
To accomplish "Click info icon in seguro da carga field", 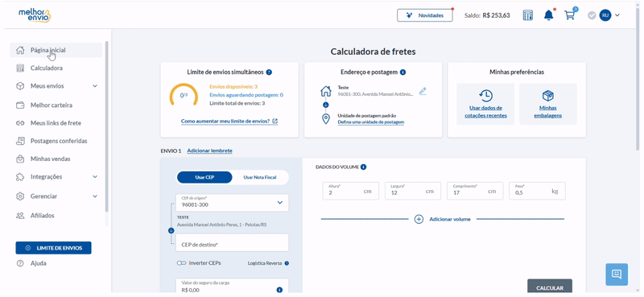I will [279, 290].
